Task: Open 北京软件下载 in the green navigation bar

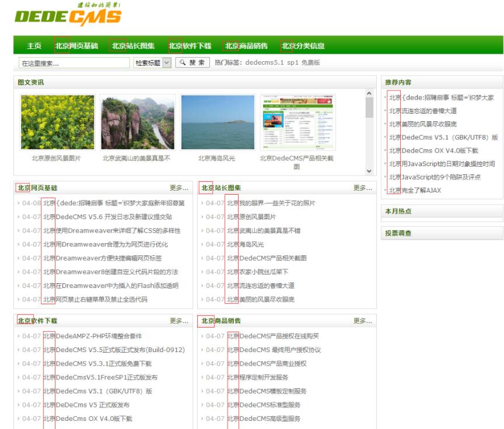Action: pyautogui.click(x=190, y=46)
